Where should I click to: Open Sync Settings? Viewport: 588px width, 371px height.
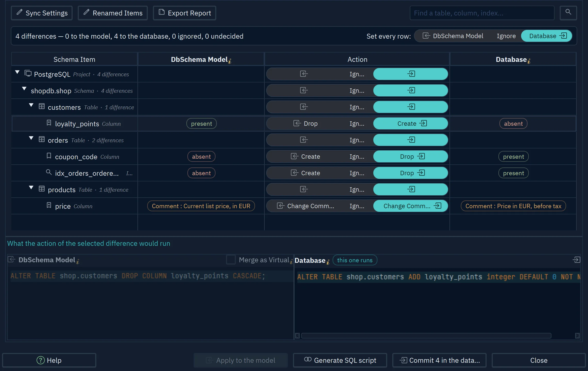click(x=42, y=13)
